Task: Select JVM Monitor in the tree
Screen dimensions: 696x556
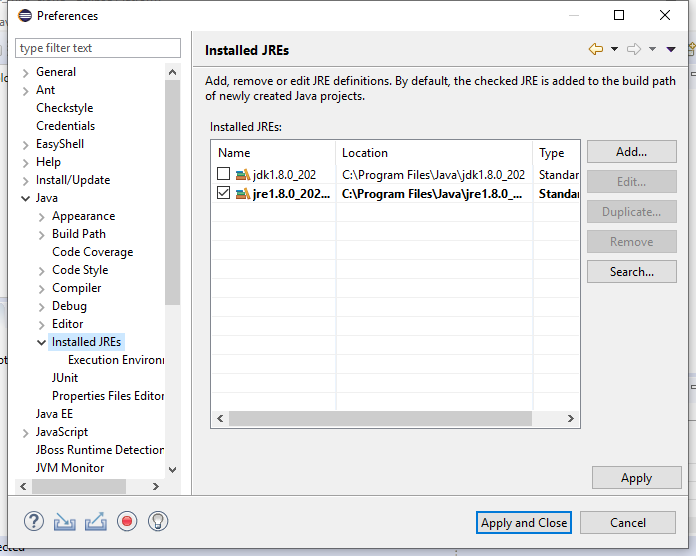Action: pos(70,468)
